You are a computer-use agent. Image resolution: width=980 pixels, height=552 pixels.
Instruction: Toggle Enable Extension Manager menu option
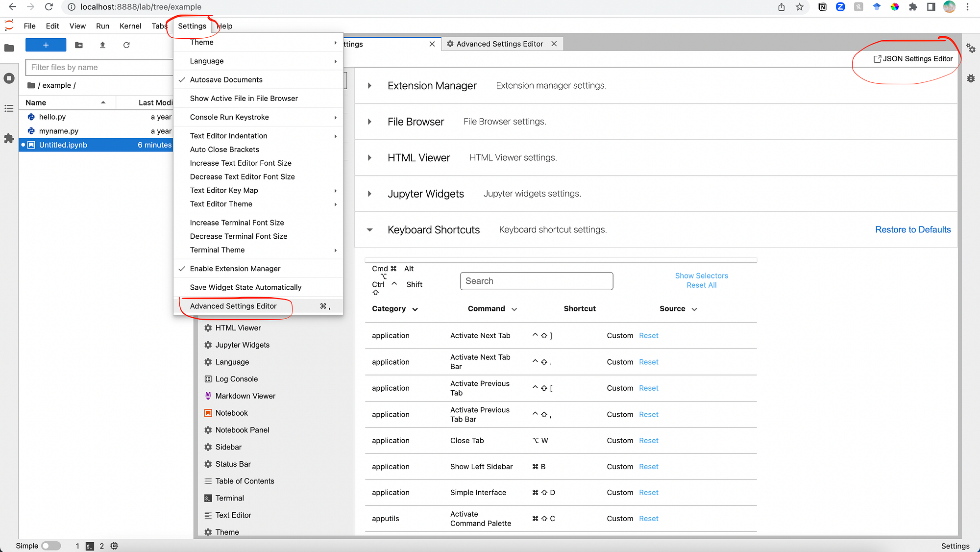tap(235, 269)
